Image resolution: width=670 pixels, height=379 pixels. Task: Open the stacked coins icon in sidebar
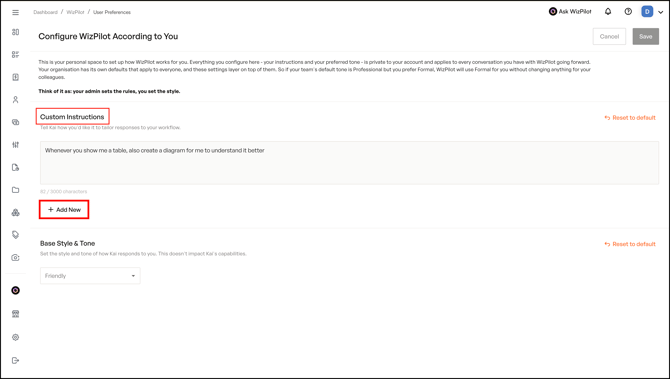pyautogui.click(x=15, y=122)
